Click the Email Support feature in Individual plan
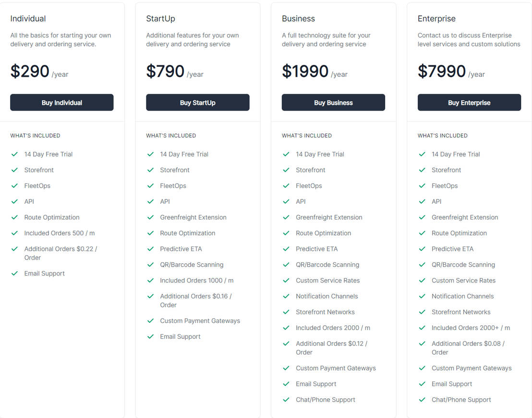Viewport: 532px width, 418px height. click(44, 273)
